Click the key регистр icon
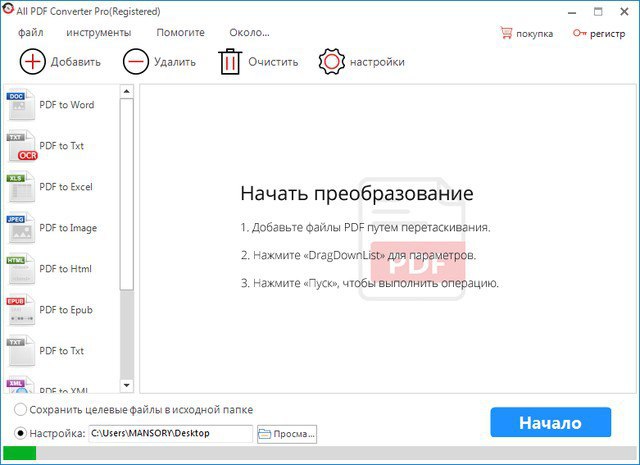The image size is (640, 465). click(580, 33)
